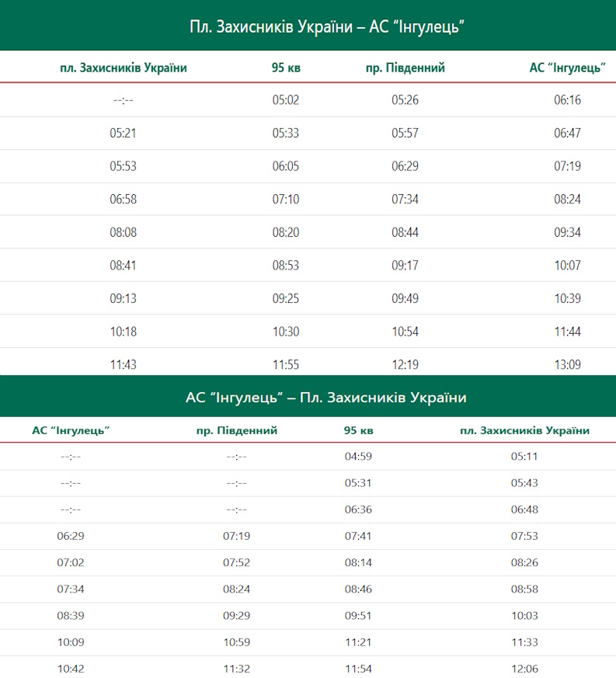Click the 13:09 arrival time

click(567, 363)
